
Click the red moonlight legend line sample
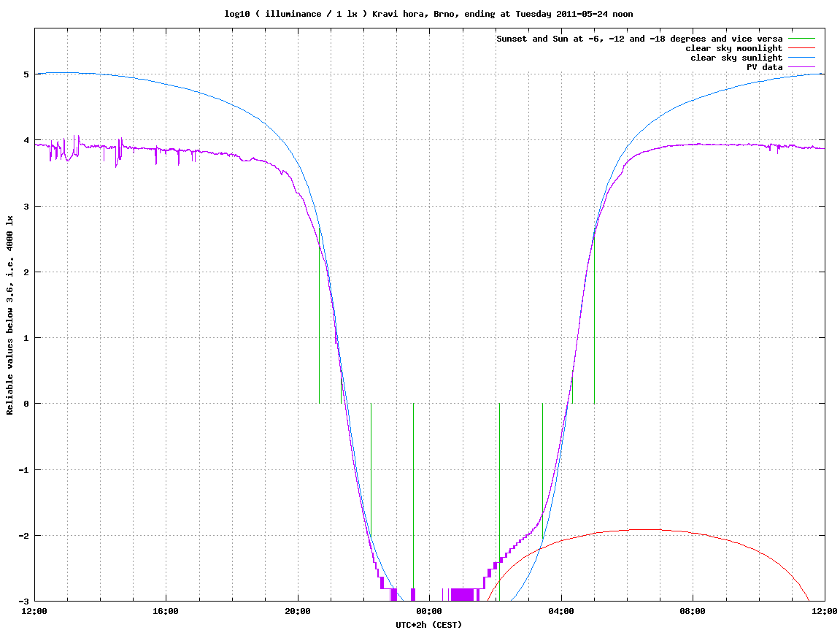pyautogui.click(x=801, y=48)
